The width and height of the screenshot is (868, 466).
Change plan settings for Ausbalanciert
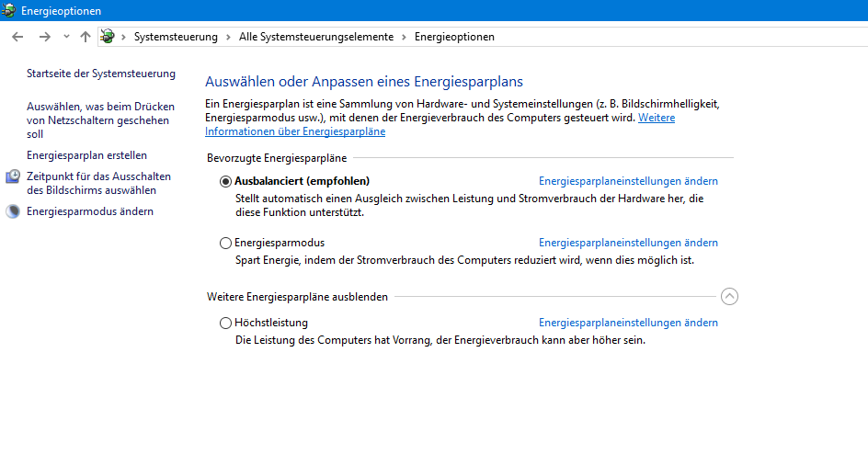tap(628, 181)
